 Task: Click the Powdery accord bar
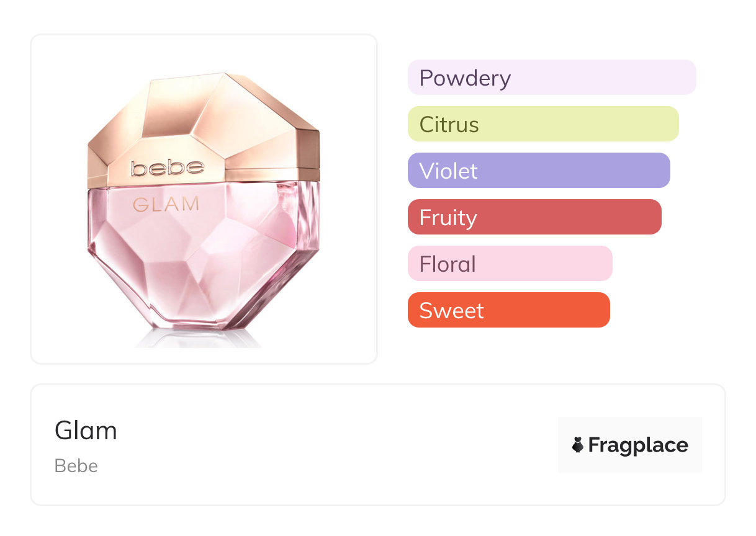(551, 78)
